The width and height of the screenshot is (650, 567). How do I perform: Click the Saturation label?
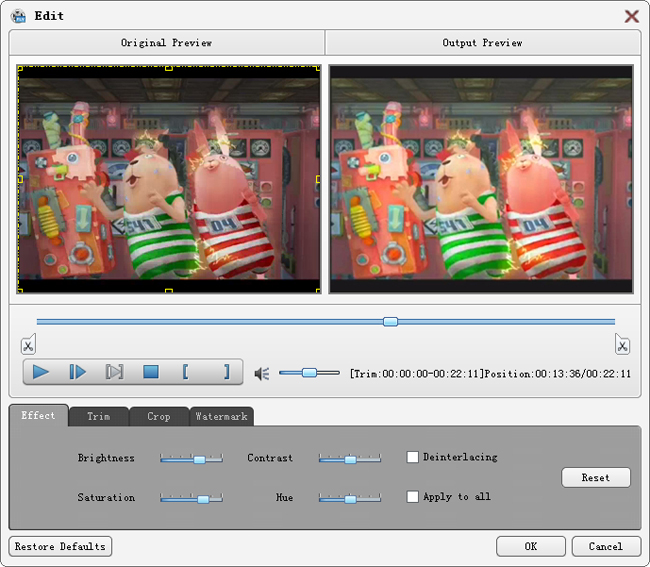[x=106, y=497]
